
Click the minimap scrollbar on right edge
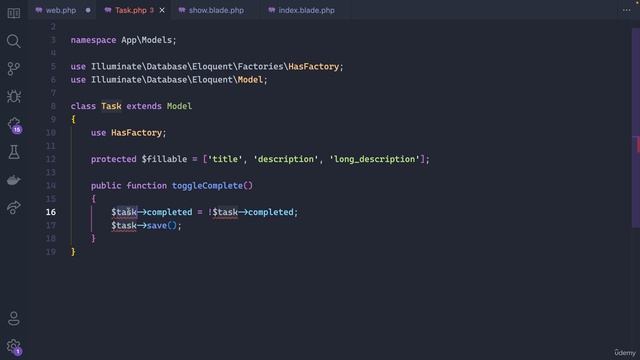click(x=636, y=127)
